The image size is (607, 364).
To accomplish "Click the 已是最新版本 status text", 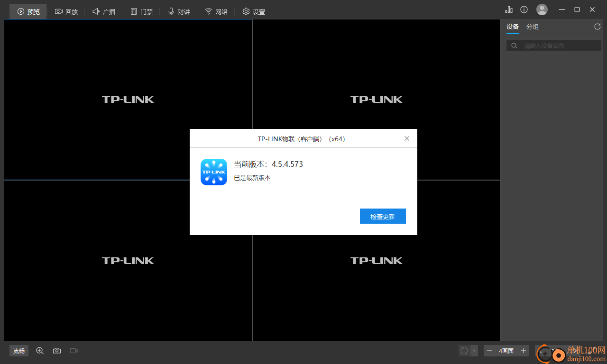I will (x=252, y=178).
